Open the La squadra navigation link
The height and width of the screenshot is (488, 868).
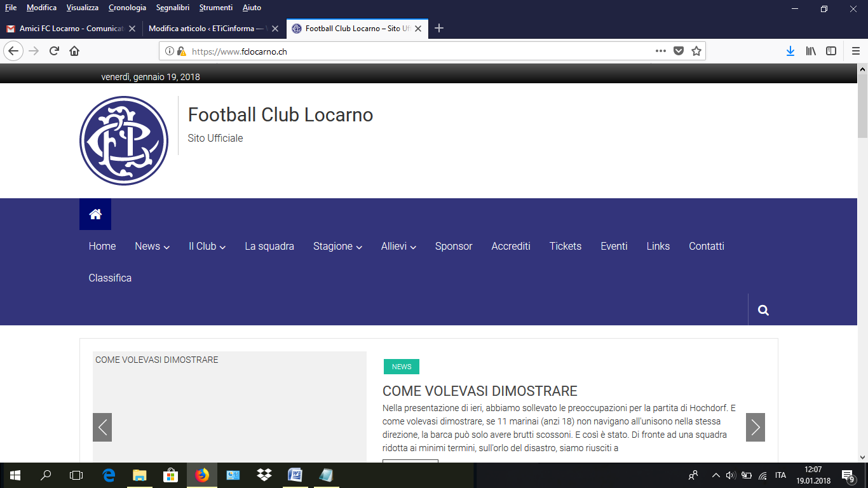(269, 246)
